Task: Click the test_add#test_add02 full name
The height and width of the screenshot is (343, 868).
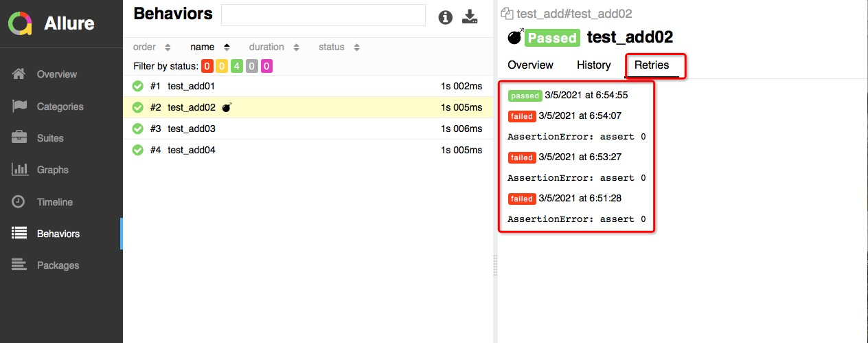Action: pos(574,14)
